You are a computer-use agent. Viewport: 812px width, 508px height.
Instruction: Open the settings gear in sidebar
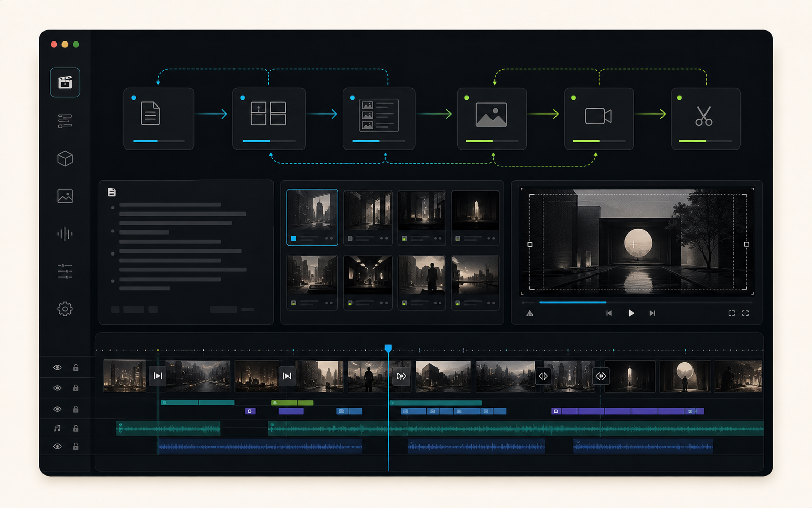tap(65, 309)
